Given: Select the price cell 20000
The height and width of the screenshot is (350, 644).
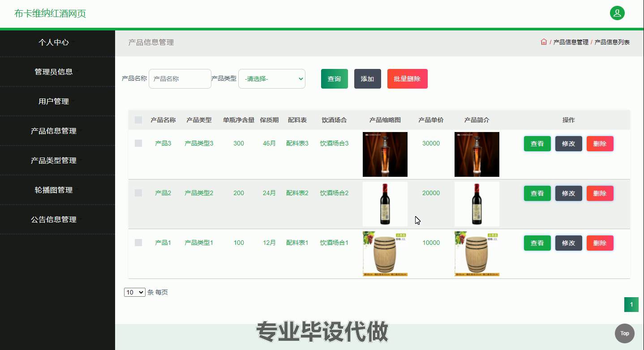Looking at the screenshot, I should coord(431,193).
